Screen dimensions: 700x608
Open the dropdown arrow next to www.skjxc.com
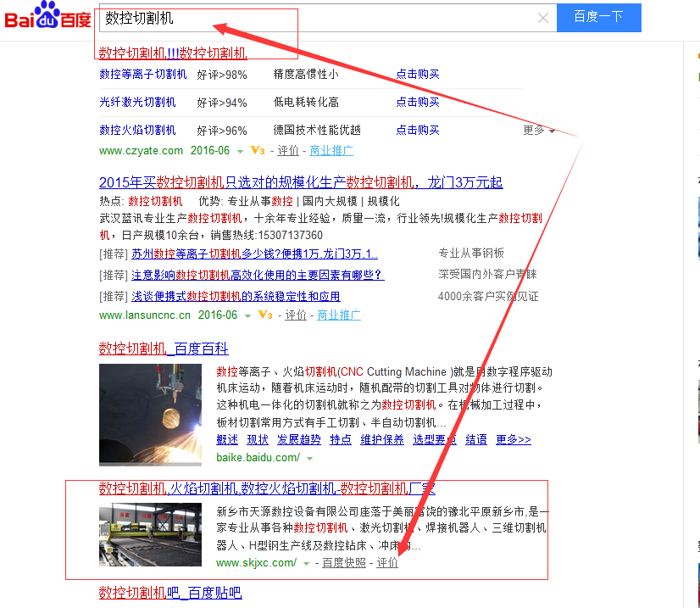(306, 562)
